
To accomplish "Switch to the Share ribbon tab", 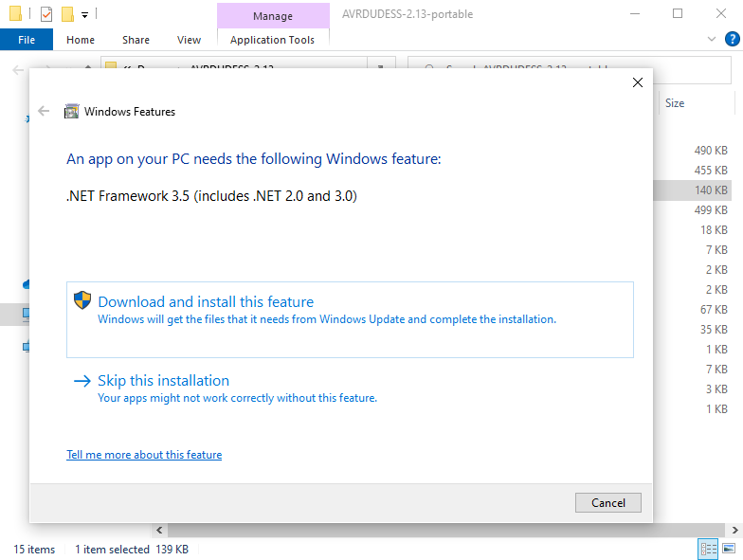I will coord(136,40).
